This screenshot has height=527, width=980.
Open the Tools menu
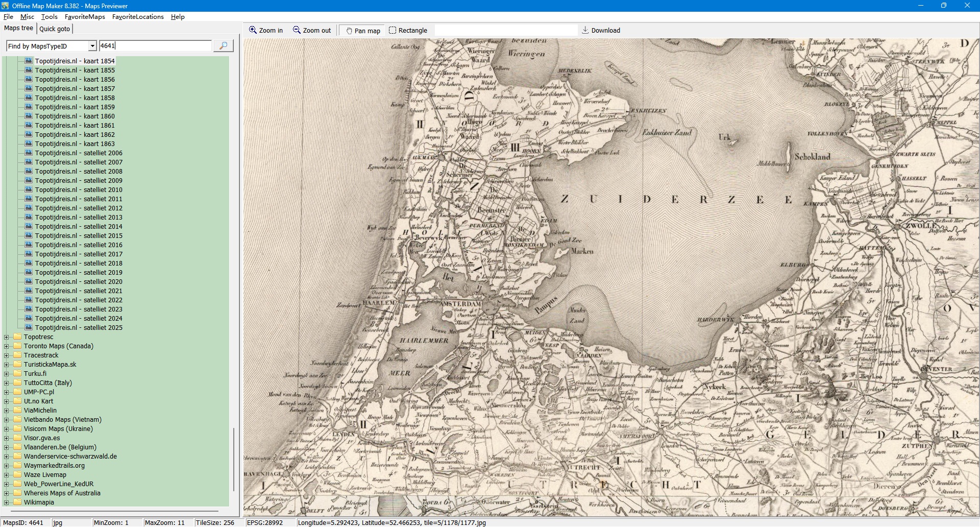pyautogui.click(x=49, y=16)
